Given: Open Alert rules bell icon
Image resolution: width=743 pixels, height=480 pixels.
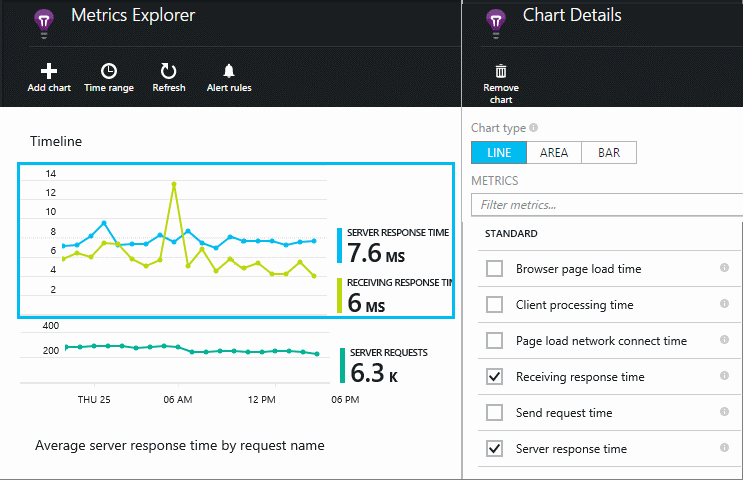Looking at the screenshot, I should [229, 71].
